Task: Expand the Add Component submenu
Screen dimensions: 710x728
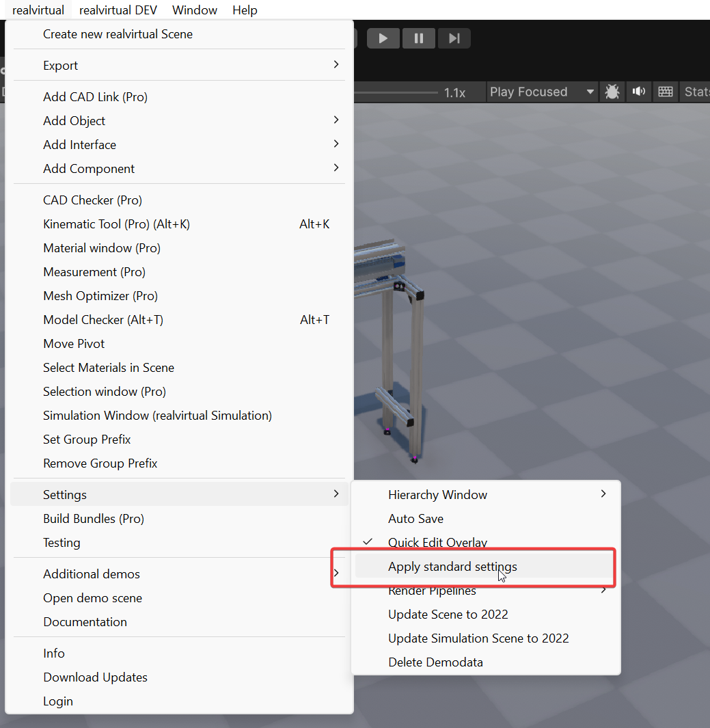Action: (x=179, y=169)
